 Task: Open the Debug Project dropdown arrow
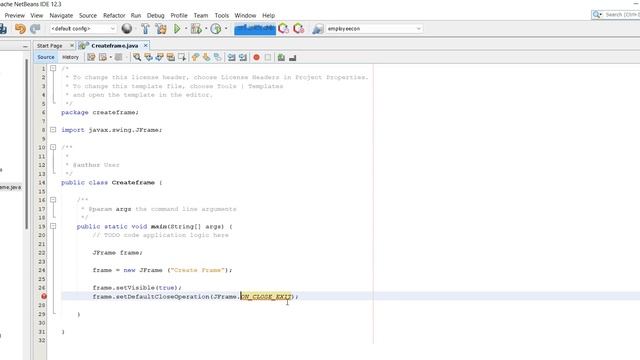pyautogui.click(x=206, y=29)
